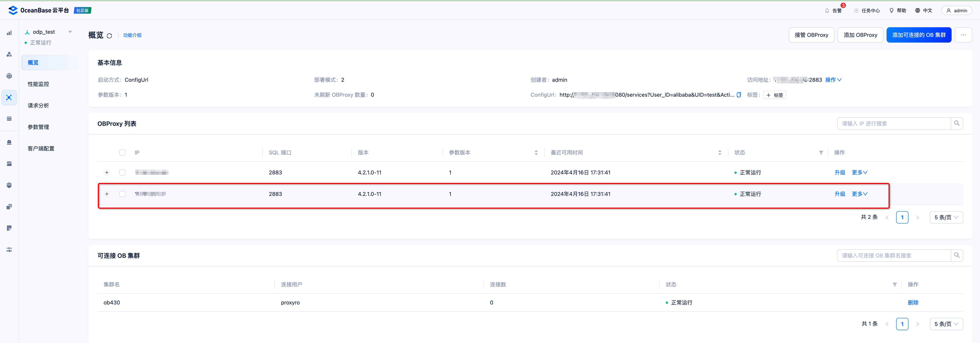The height and width of the screenshot is (343, 980).
Task: Open 更多 dropdown in second OBProxy row
Action: [859, 194]
